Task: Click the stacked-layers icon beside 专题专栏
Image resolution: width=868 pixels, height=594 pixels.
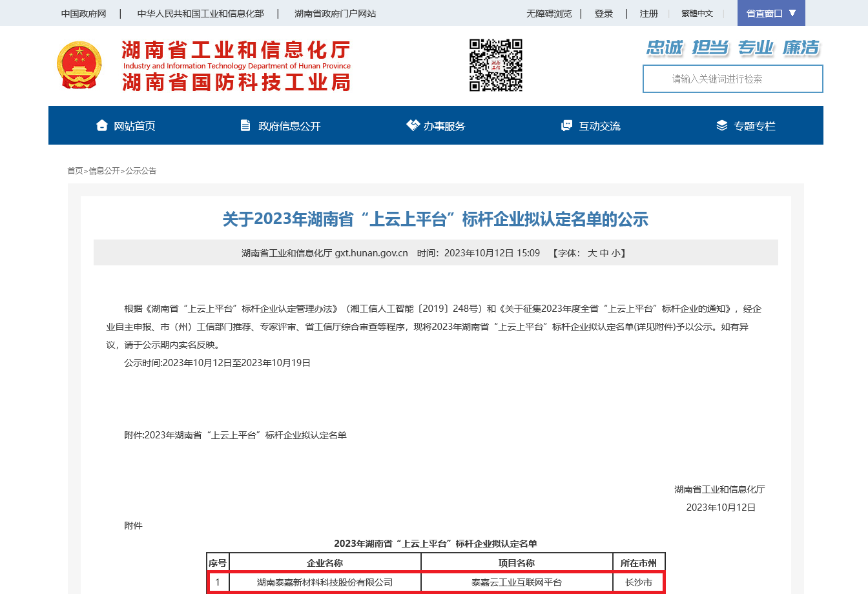Action: pos(721,125)
